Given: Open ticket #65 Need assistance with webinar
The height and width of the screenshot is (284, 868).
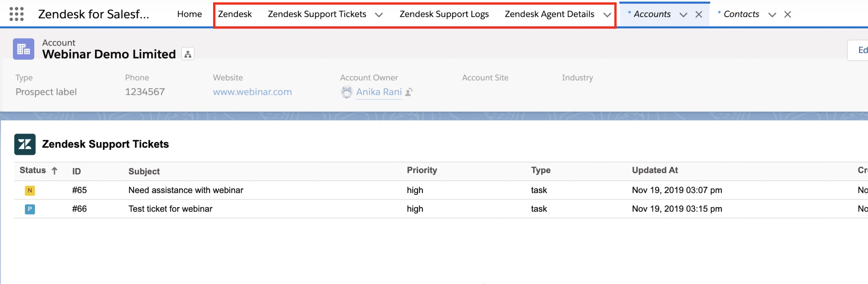Looking at the screenshot, I should pyautogui.click(x=185, y=190).
